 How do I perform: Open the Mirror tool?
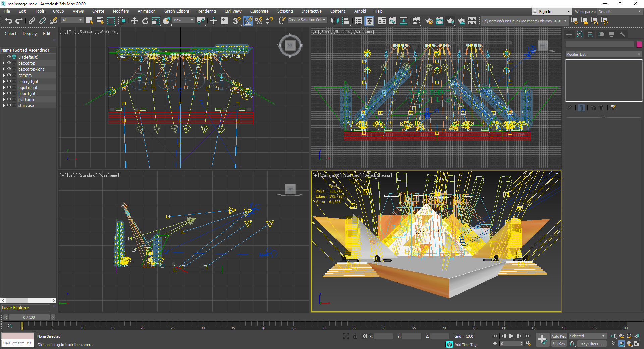[334, 21]
